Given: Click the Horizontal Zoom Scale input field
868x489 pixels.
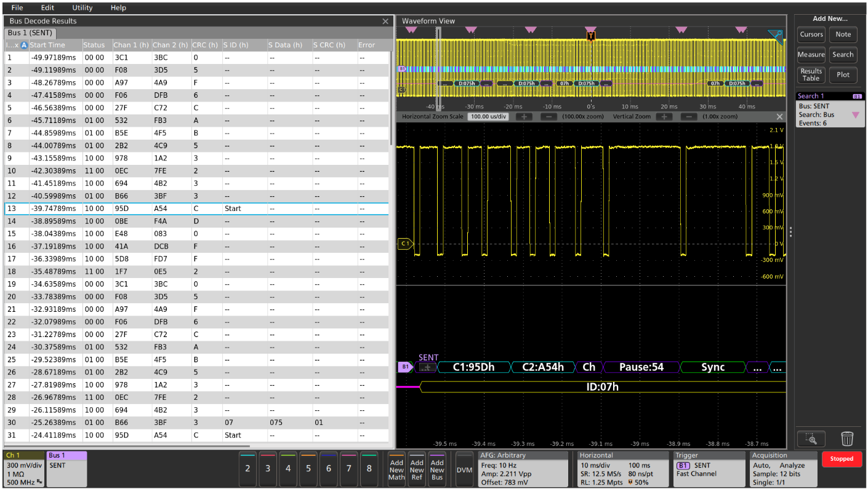Looking at the screenshot, I should click(x=488, y=117).
